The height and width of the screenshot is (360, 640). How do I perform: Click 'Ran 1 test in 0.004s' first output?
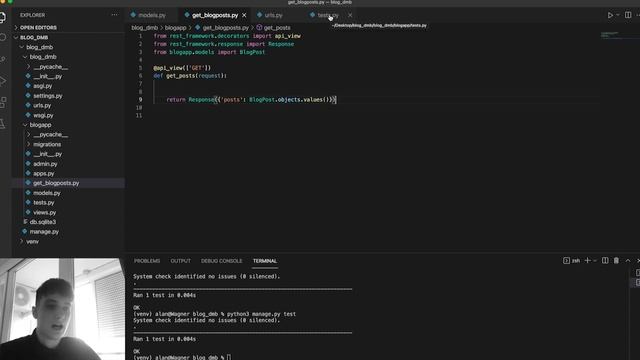point(164,295)
